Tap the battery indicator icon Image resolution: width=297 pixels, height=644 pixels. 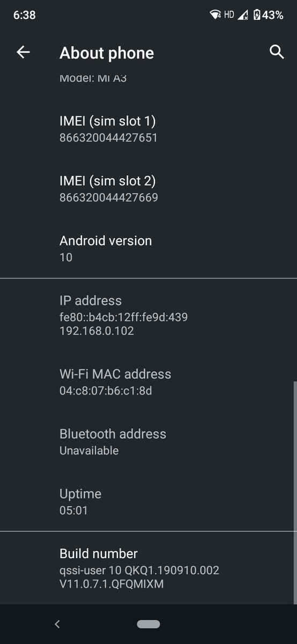click(x=257, y=15)
